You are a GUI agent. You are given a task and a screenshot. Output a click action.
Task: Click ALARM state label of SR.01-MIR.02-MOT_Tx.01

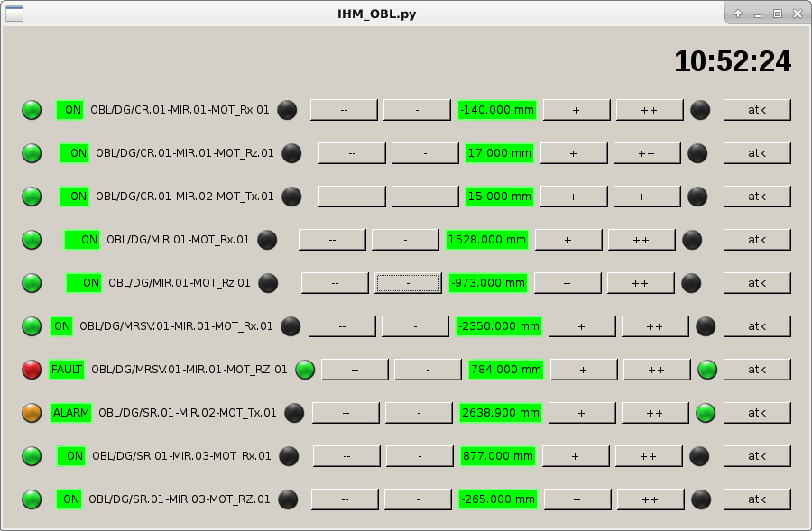(x=71, y=413)
